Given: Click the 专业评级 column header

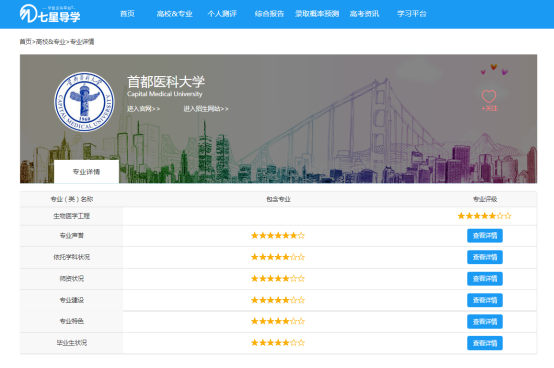Looking at the screenshot, I should [x=485, y=199].
